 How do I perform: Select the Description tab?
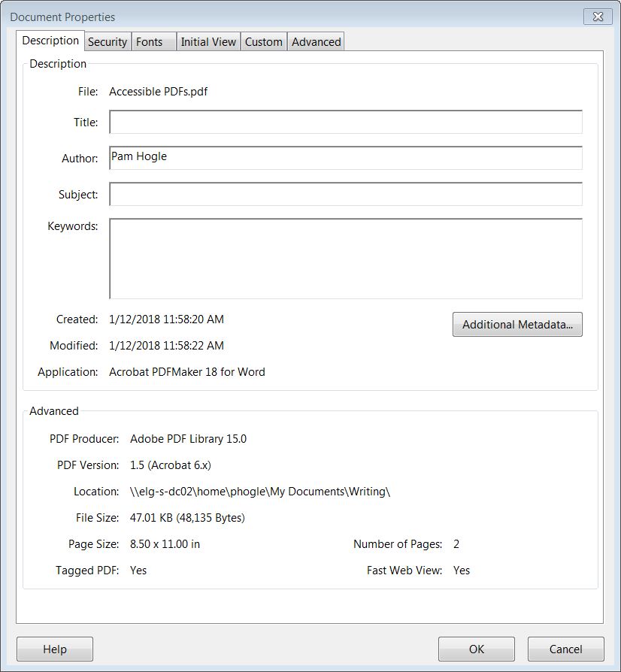50,41
